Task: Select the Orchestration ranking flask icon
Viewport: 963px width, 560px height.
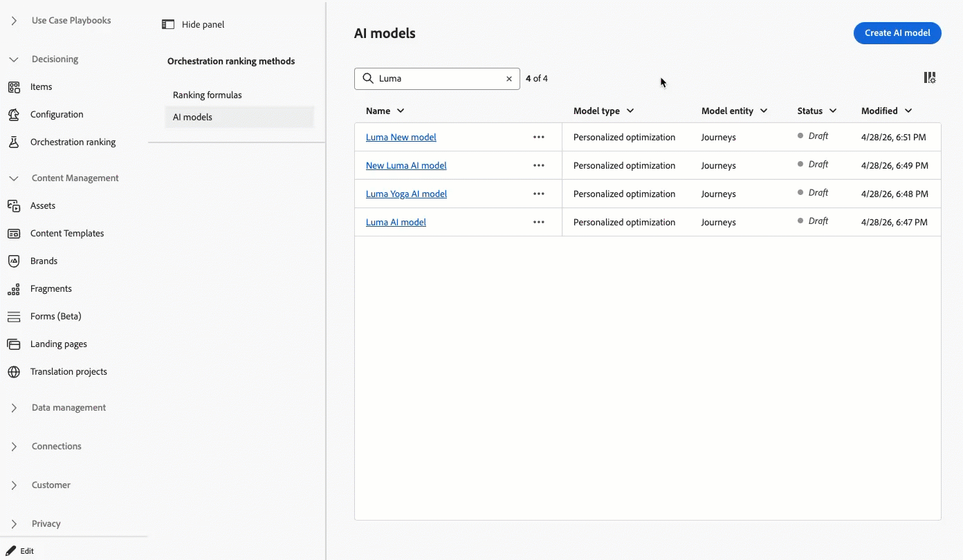Action: coord(14,142)
